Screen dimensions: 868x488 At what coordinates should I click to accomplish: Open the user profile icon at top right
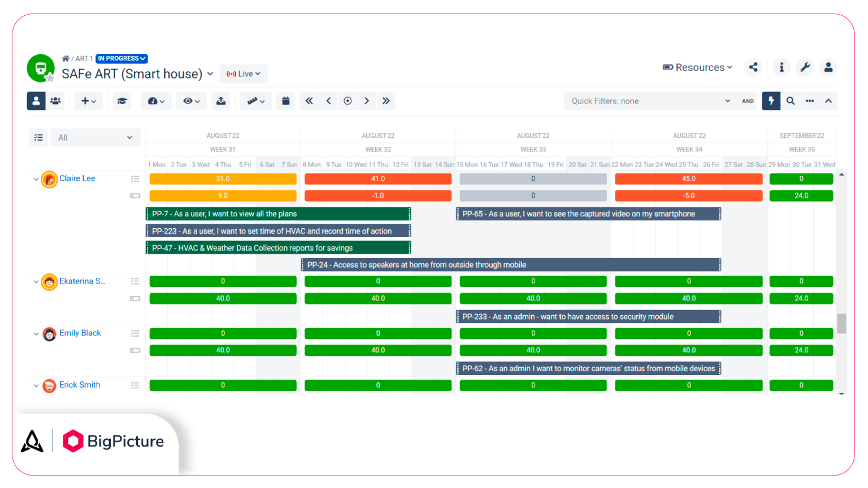[x=828, y=67]
